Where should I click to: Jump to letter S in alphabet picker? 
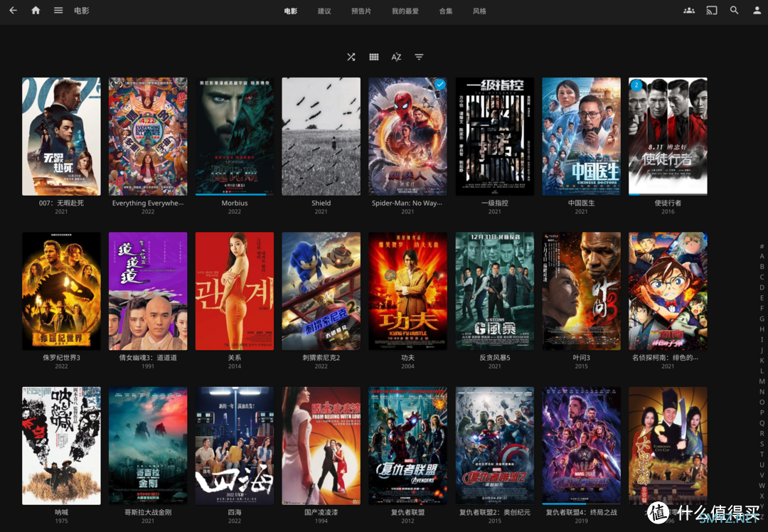[762, 444]
